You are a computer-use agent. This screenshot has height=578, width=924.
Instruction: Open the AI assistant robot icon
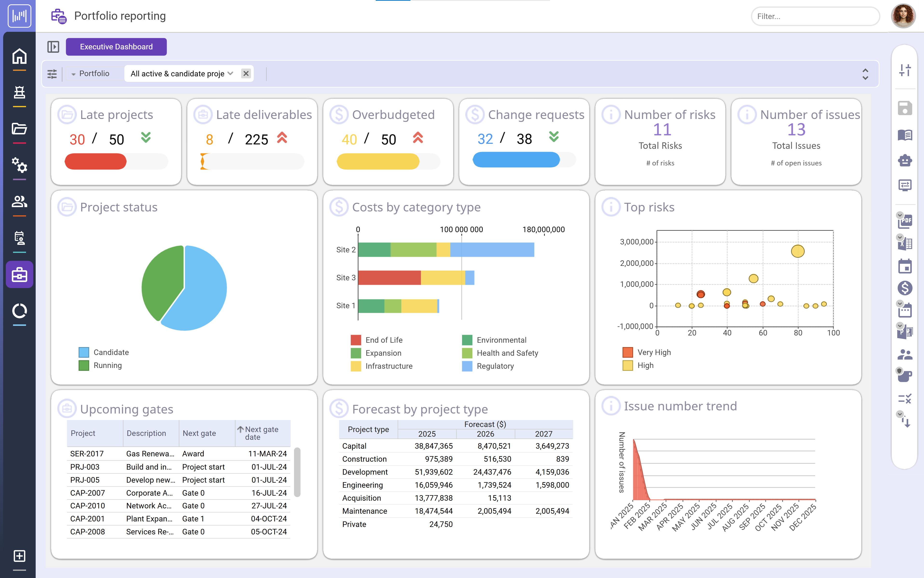tap(905, 161)
